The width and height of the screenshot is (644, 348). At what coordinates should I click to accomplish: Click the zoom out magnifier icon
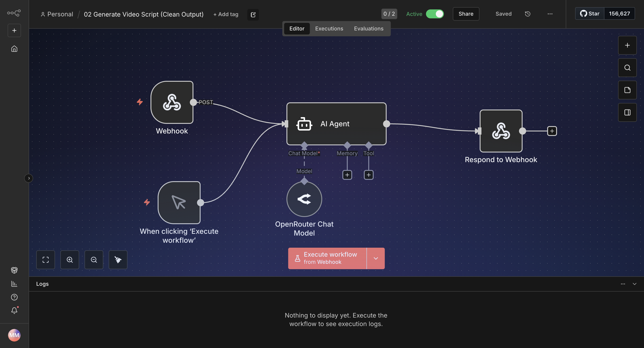coord(94,260)
